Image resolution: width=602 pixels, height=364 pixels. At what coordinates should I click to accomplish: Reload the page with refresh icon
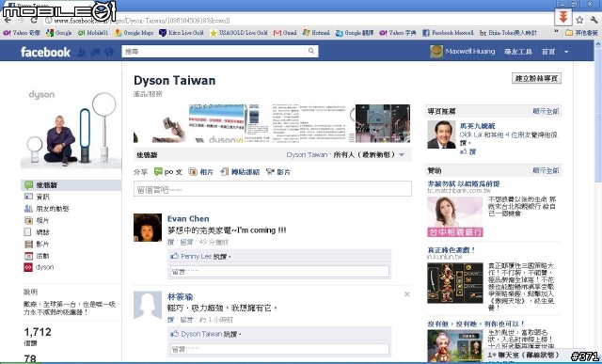tap(34, 21)
